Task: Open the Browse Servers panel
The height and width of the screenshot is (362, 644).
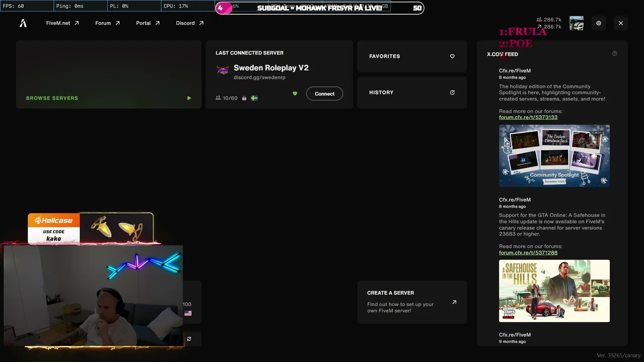Action: pos(109,74)
